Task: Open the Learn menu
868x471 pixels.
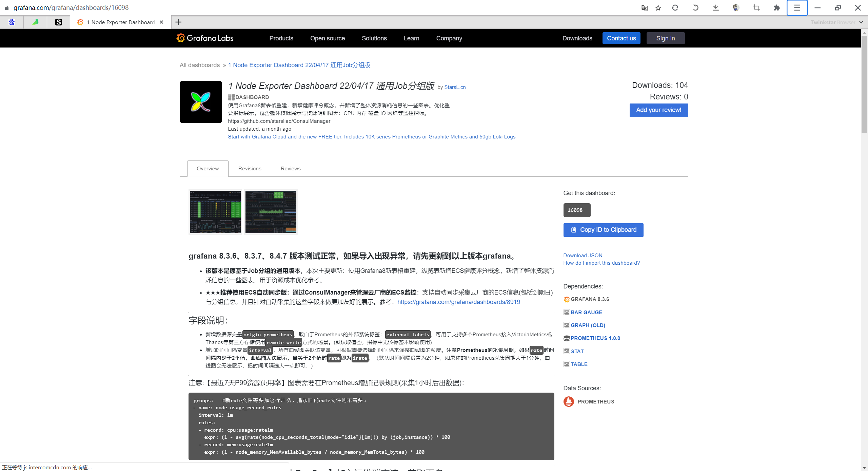Action: [412, 38]
